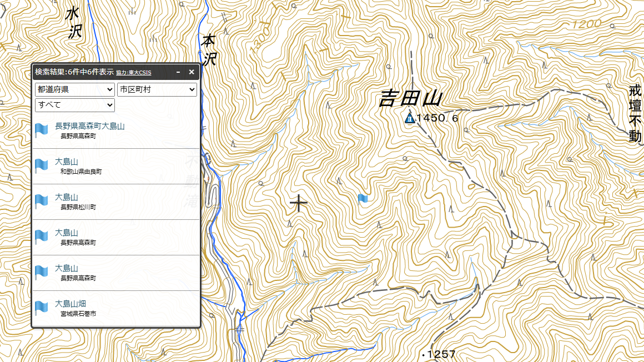Expand the すべて filter dropdown
Viewport: 644px width, 362px height.
pyautogui.click(x=75, y=105)
